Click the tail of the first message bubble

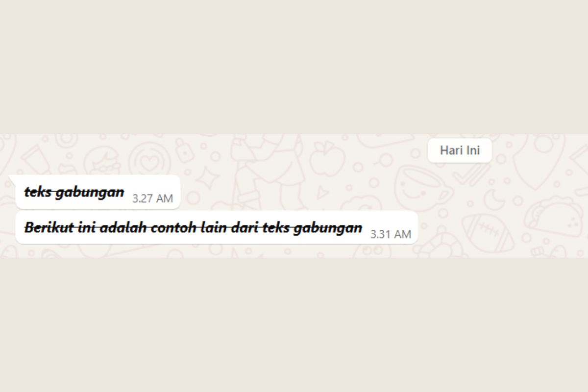coord(13,179)
